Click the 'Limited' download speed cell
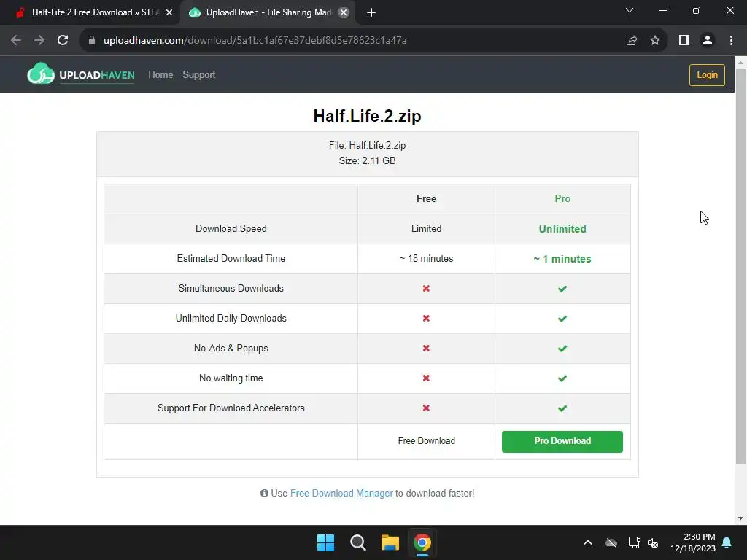The height and width of the screenshot is (560, 747). point(426,228)
